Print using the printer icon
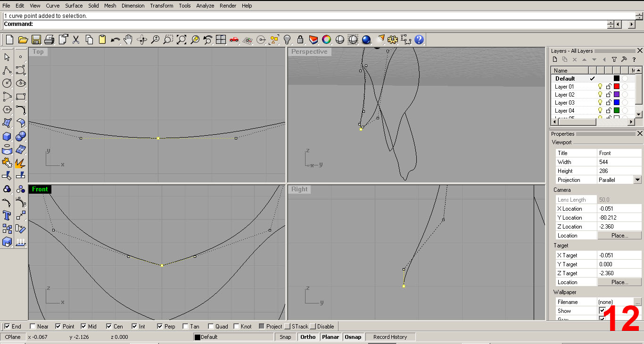Screen dimensions: 644x344 50,40
